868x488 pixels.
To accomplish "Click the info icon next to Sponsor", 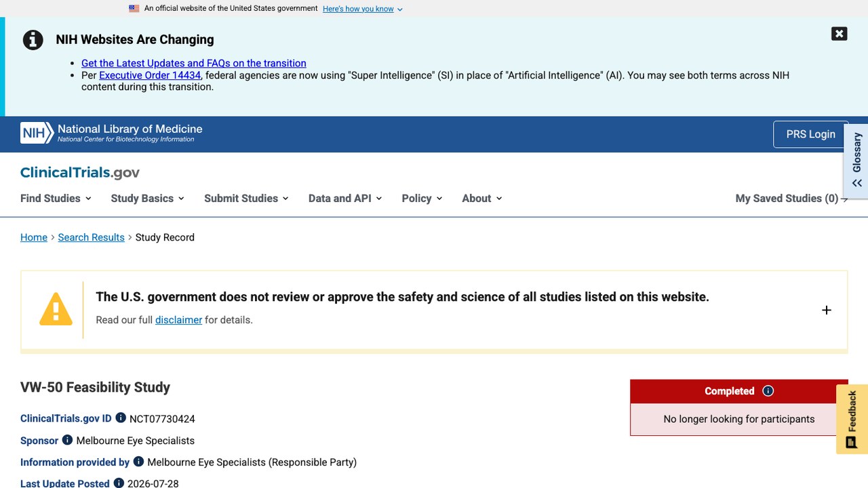I will [67, 440].
